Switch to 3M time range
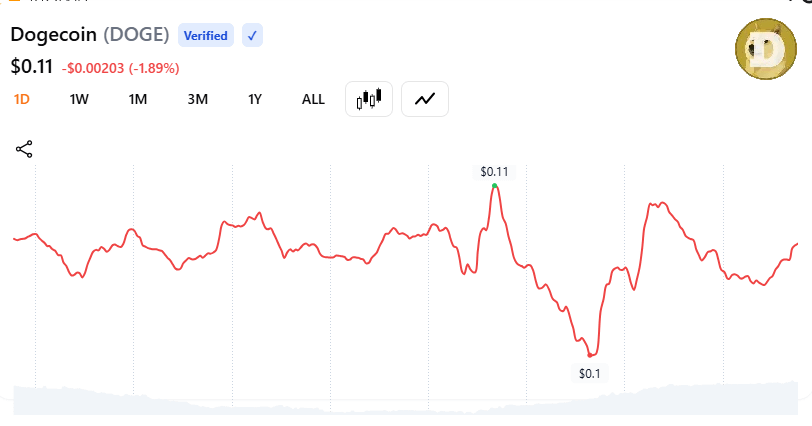 (x=197, y=99)
